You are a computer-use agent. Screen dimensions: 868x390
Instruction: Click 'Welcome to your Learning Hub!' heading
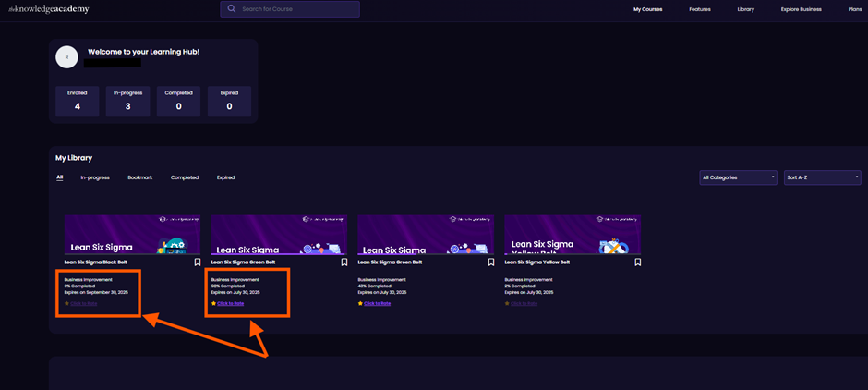pos(143,52)
